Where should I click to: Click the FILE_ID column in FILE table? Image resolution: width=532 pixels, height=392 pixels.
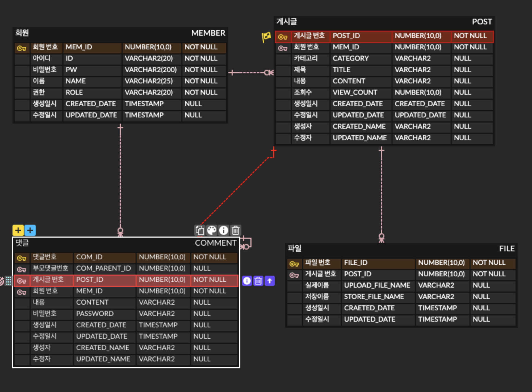click(x=356, y=263)
